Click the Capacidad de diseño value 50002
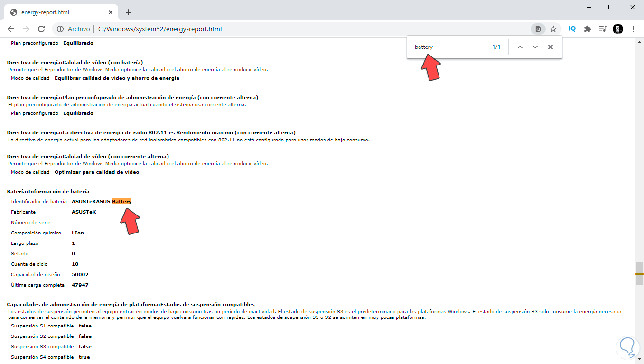Viewport: 644px width, 364px height. [80, 275]
